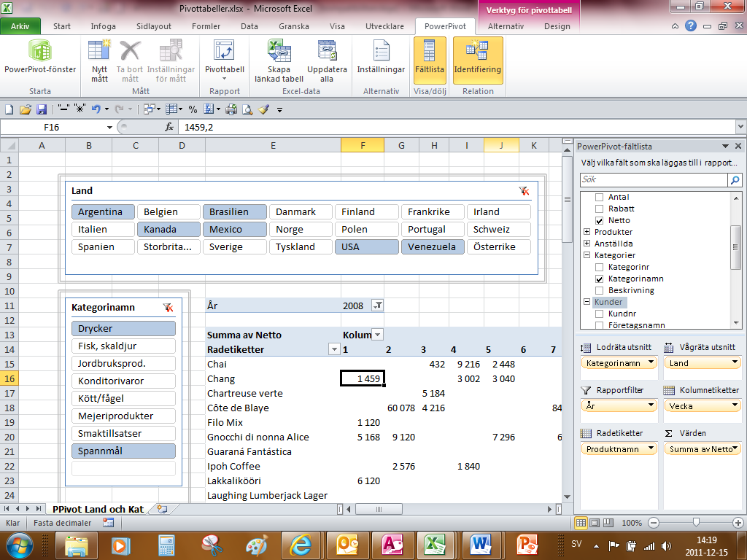Viewport: 747px width, 560px height.
Task: Collapse the Kunder table node
Action: [x=587, y=302]
